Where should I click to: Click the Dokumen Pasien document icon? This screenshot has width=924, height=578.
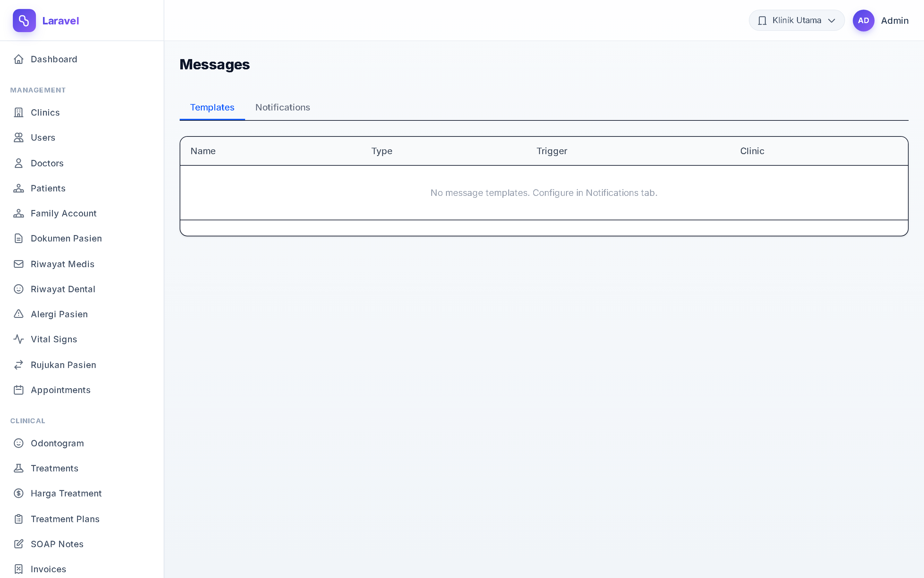pyautogui.click(x=19, y=239)
